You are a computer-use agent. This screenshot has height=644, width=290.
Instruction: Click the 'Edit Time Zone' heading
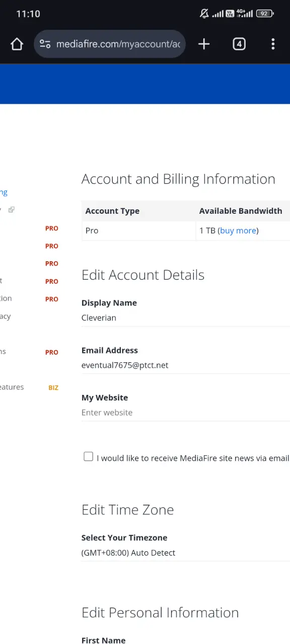click(x=128, y=510)
